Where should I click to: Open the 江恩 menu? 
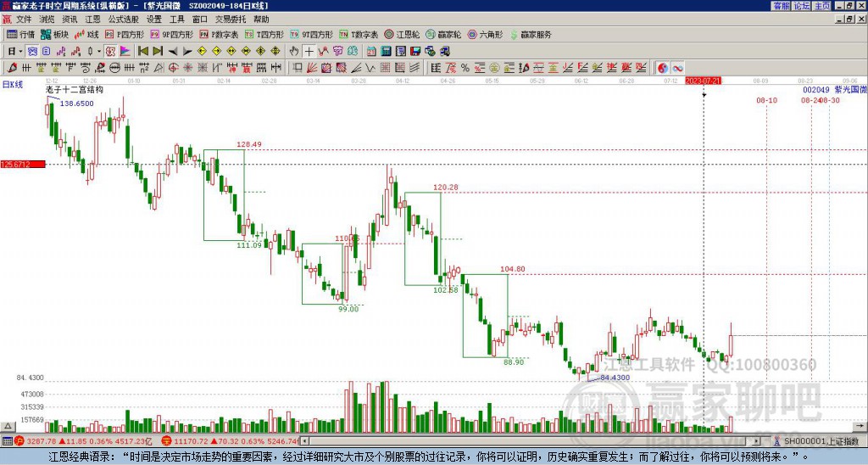(x=92, y=20)
